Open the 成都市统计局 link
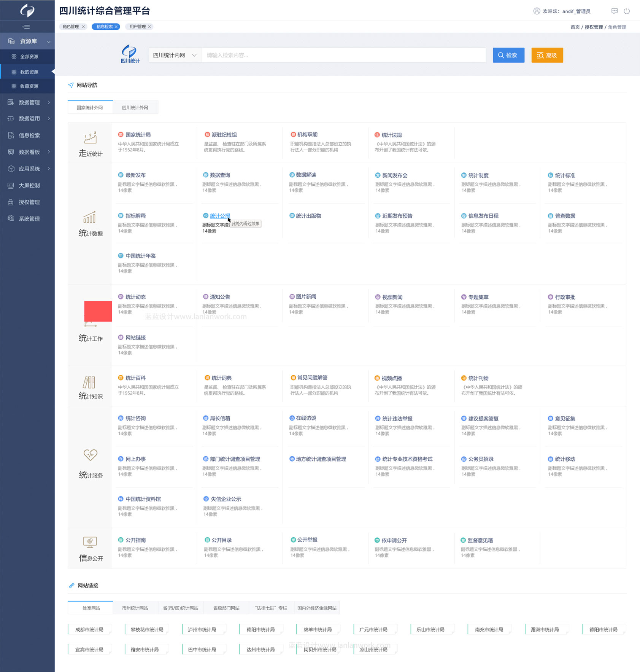 click(x=89, y=629)
